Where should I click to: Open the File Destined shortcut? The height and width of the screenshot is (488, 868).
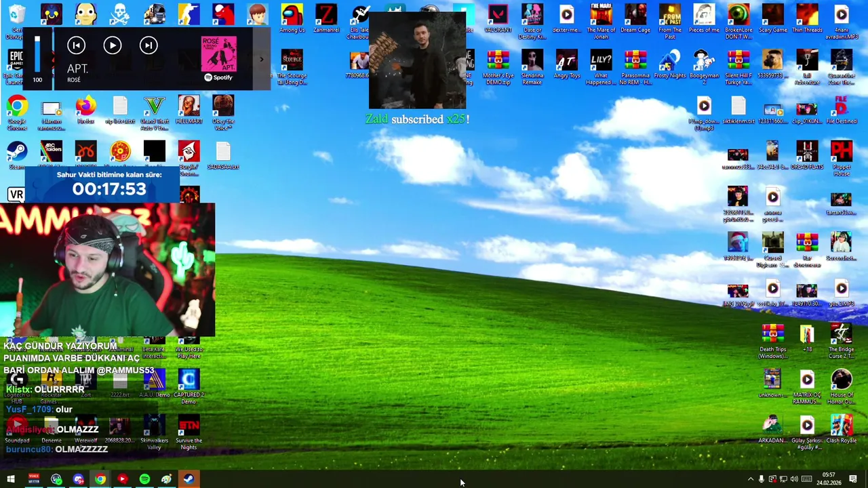pos(842,110)
